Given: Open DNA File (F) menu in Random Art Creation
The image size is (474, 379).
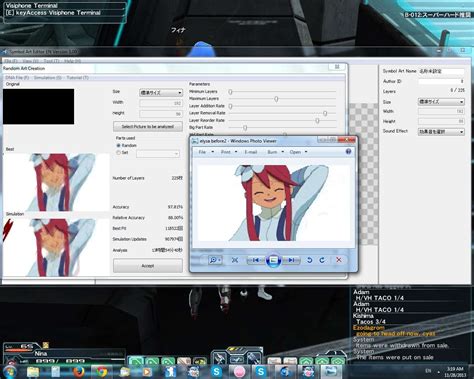Looking at the screenshot, I should pos(17,78).
